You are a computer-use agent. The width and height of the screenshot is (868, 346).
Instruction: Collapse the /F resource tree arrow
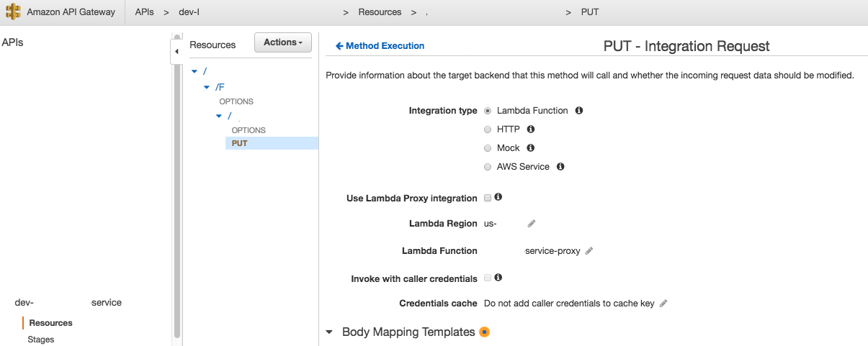pos(207,87)
